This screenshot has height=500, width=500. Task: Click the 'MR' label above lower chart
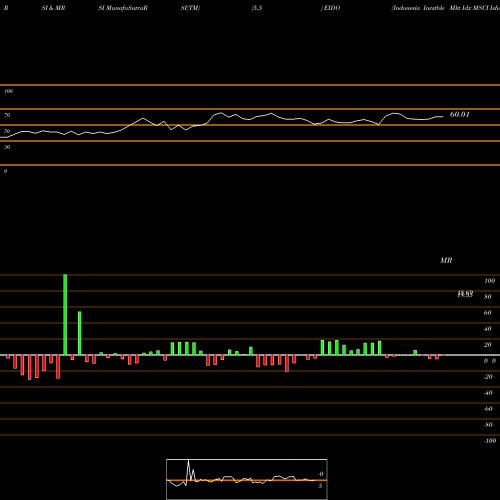[446, 260]
